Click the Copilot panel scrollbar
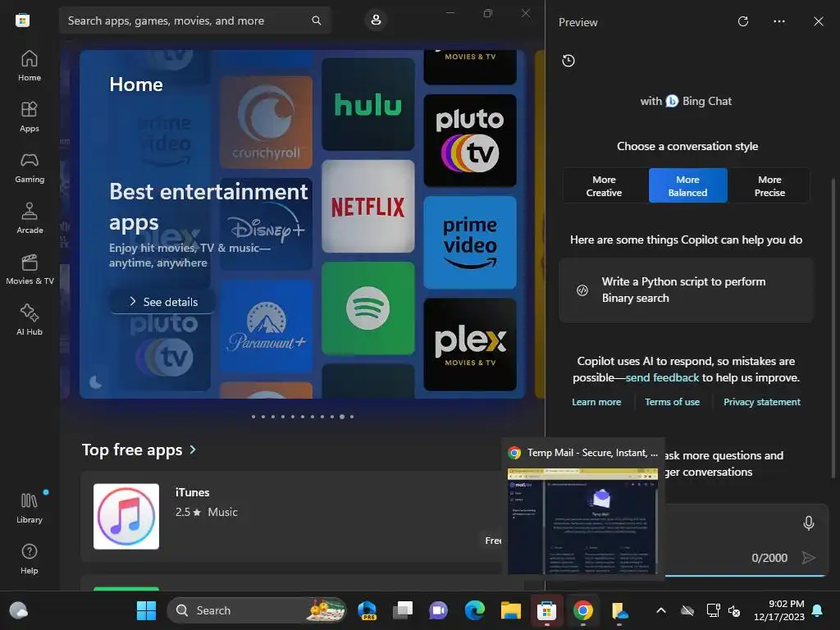 pyautogui.click(x=833, y=326)
